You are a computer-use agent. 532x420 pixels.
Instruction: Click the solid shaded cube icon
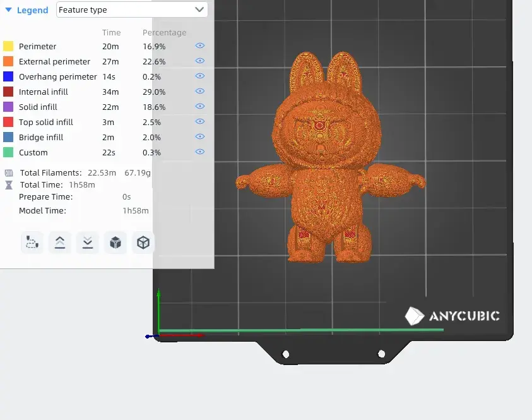pyautogui.click(x=115, y=243)
